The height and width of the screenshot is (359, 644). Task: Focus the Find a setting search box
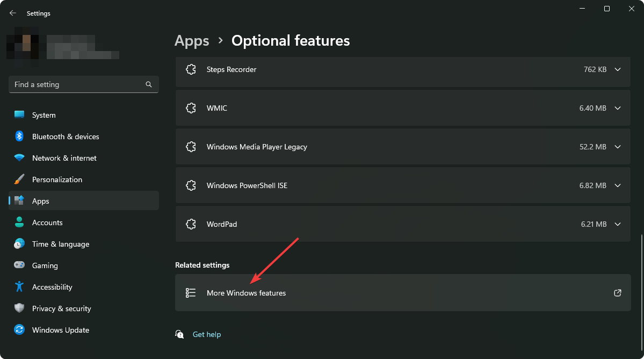(x=84, y=84)
